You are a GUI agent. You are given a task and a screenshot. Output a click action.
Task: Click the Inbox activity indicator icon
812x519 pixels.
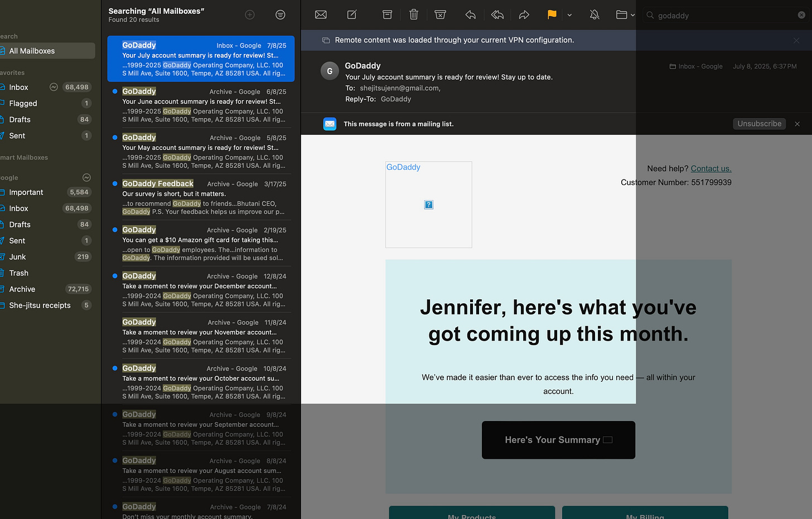point(54,87)
